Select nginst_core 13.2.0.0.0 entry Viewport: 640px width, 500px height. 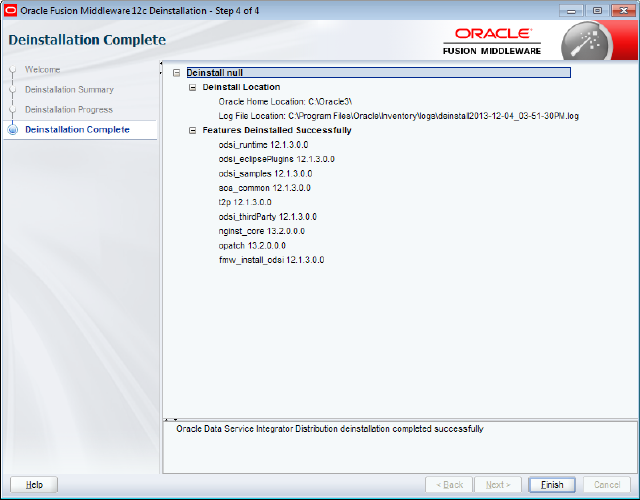coord(262,231)
